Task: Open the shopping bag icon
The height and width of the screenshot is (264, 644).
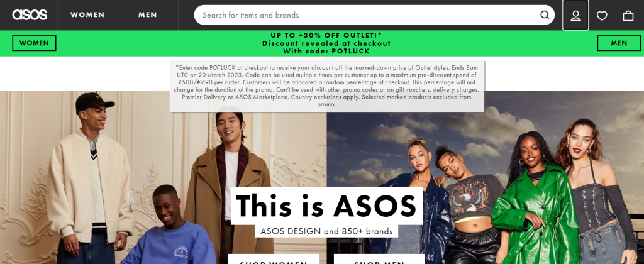Action: pyautogui.click(x=628, y=16)
